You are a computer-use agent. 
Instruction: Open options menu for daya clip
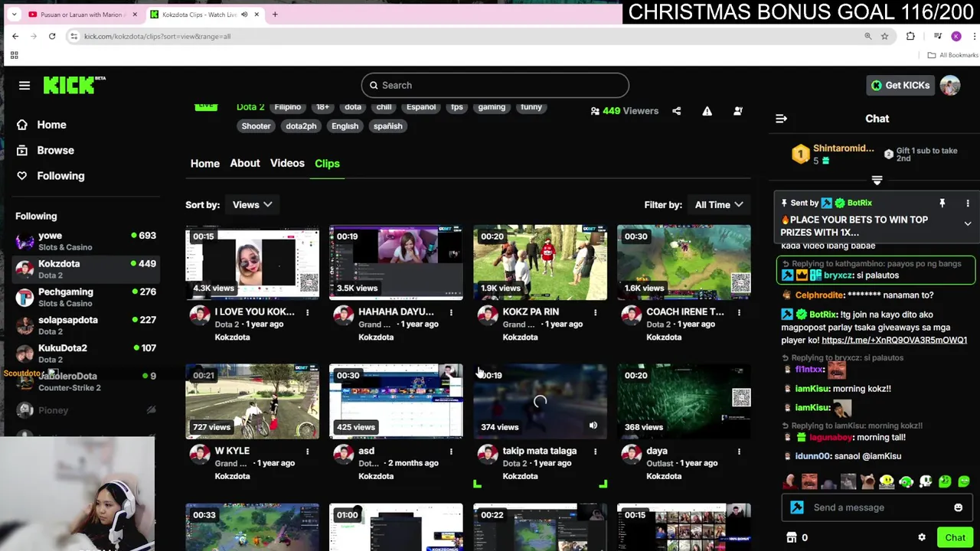(x=739, y=452)
